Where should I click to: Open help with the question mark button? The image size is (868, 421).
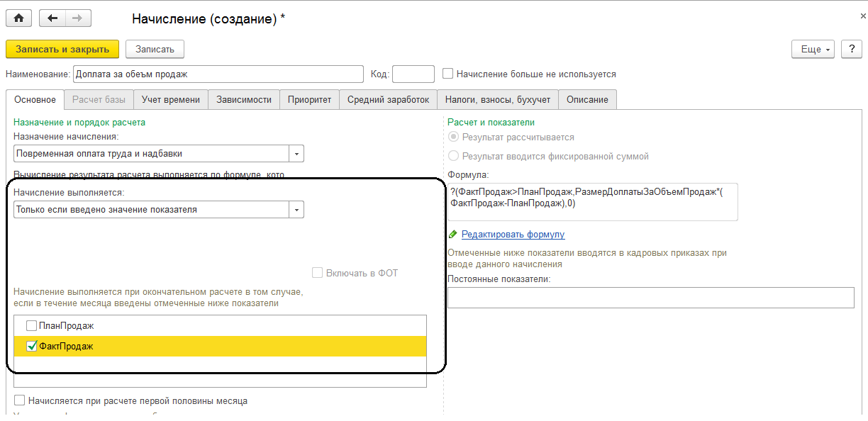pos(851,49)
